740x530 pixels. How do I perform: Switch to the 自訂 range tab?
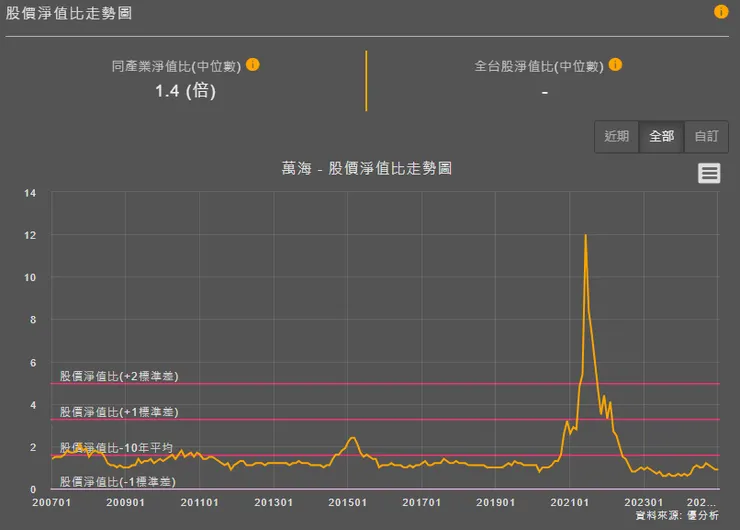706,136
